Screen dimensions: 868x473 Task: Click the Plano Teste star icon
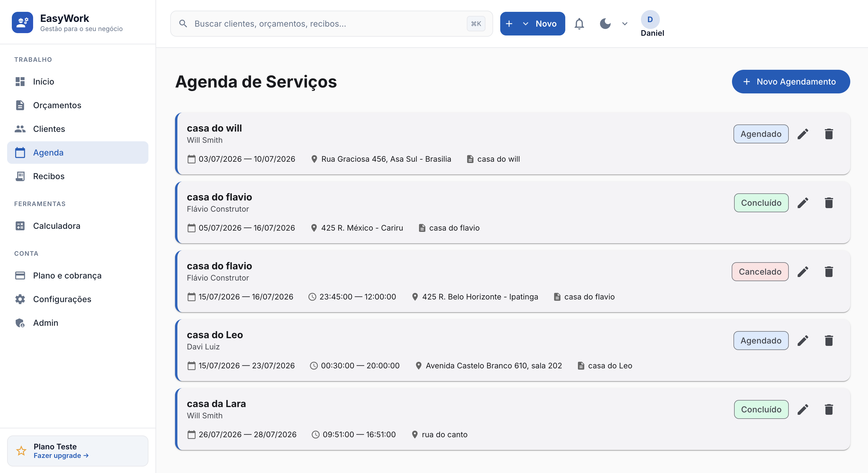(21, 451)
